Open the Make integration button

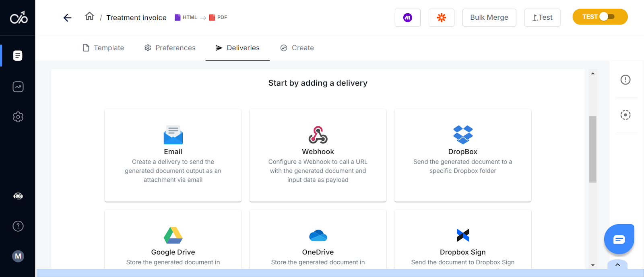pos(408,18)
